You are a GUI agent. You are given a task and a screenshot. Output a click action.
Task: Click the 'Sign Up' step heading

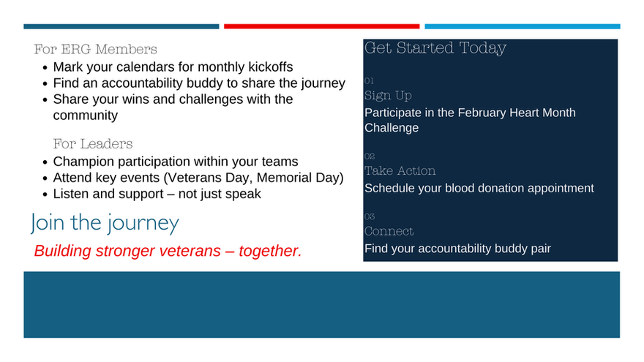pos(388,96)
